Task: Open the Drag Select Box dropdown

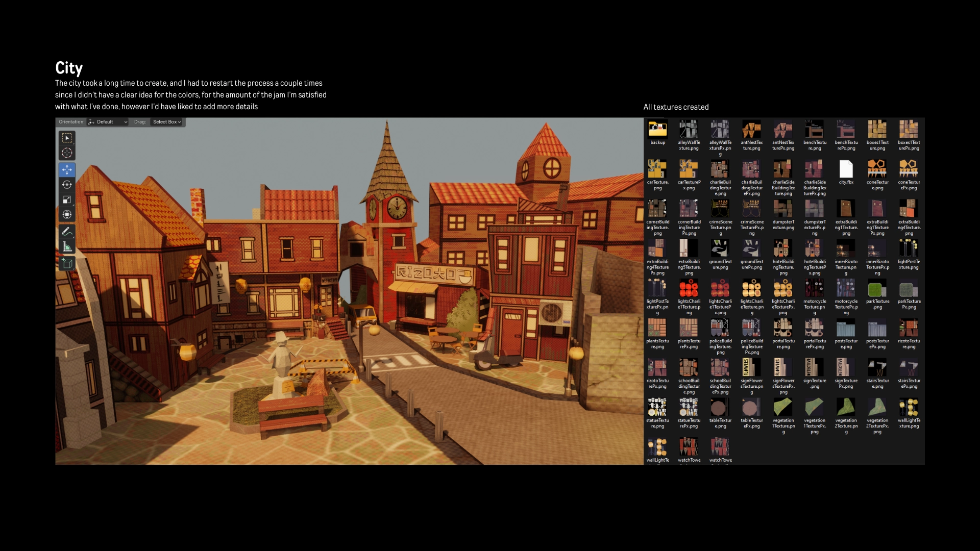Action: click(x=167, y=122)
